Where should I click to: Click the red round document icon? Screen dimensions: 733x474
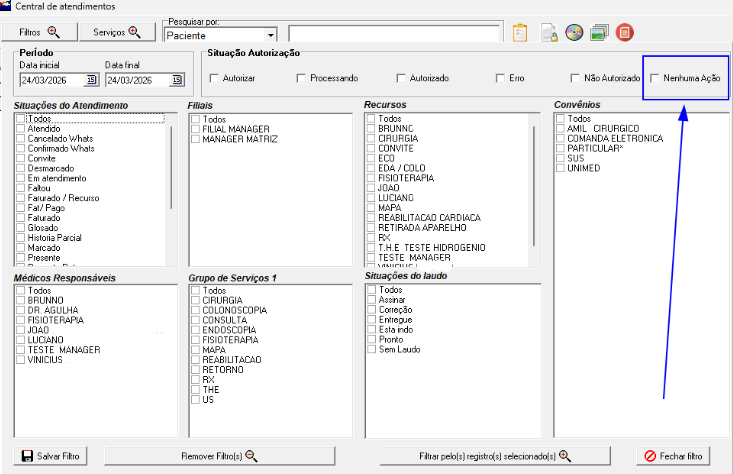coord(625,32)
